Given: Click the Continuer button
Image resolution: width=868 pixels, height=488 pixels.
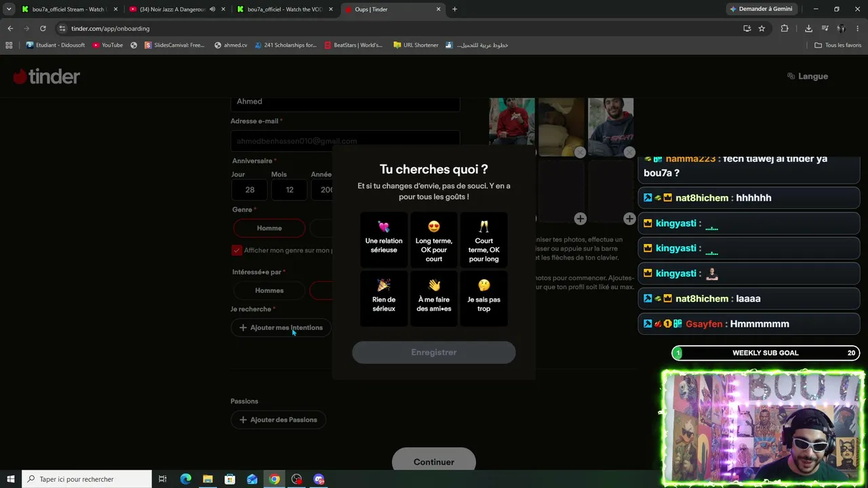Looking at the screenshot, I should pyautogui.click(x=434, y=462).
